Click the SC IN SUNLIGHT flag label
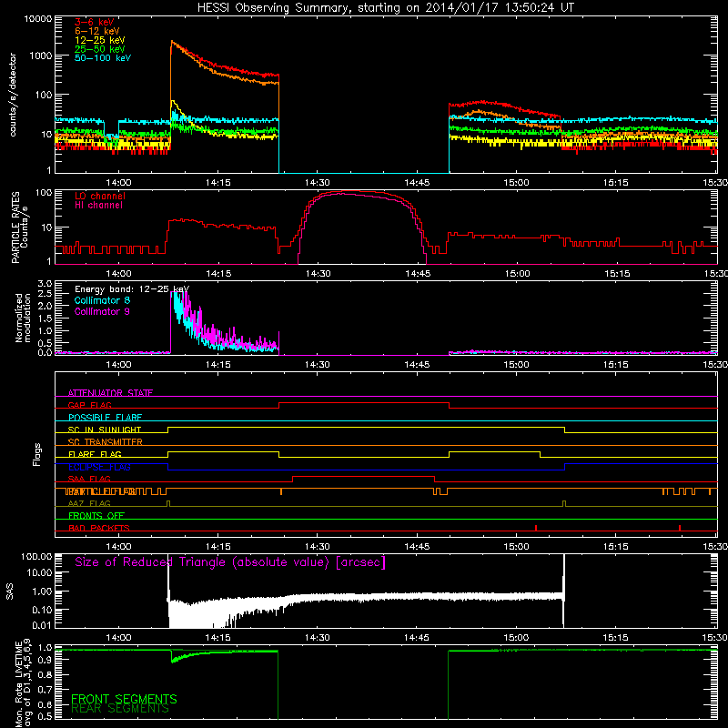This screenshot has height=728, width=728. [x=105, y=430]
